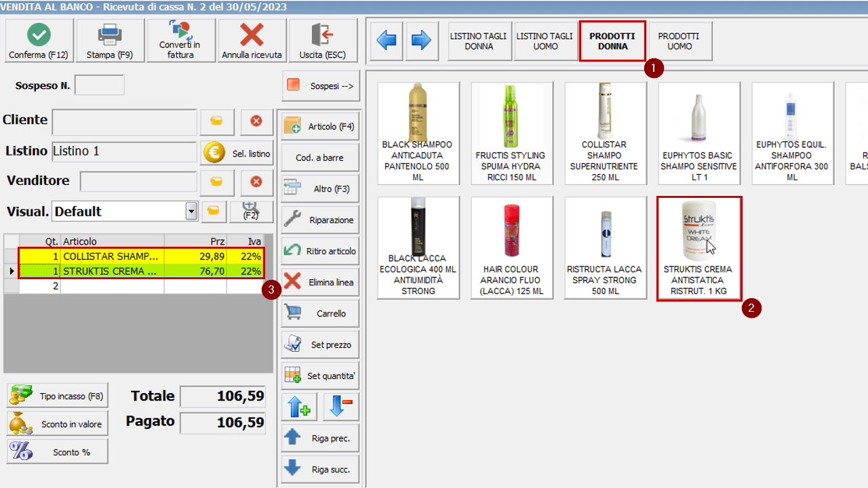
Task: Add Black Lacca Ecologica 400 ML product
Action: click(x=418, y=248)
